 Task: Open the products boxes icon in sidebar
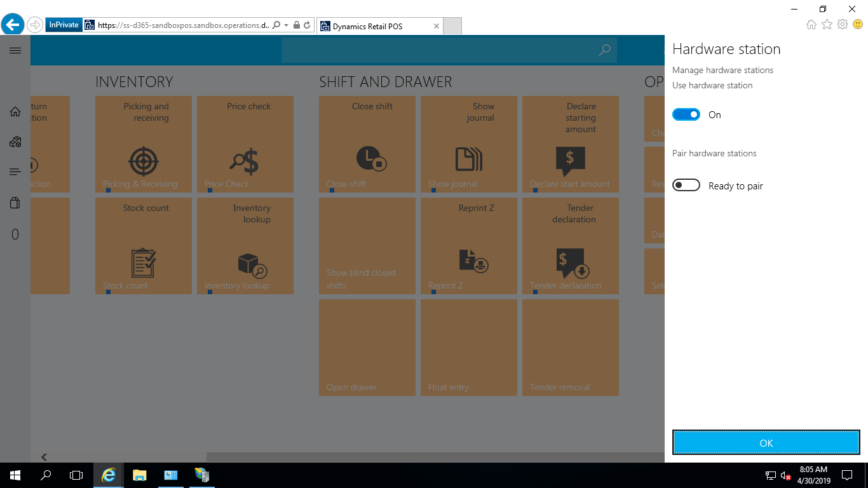click(15, 142)
